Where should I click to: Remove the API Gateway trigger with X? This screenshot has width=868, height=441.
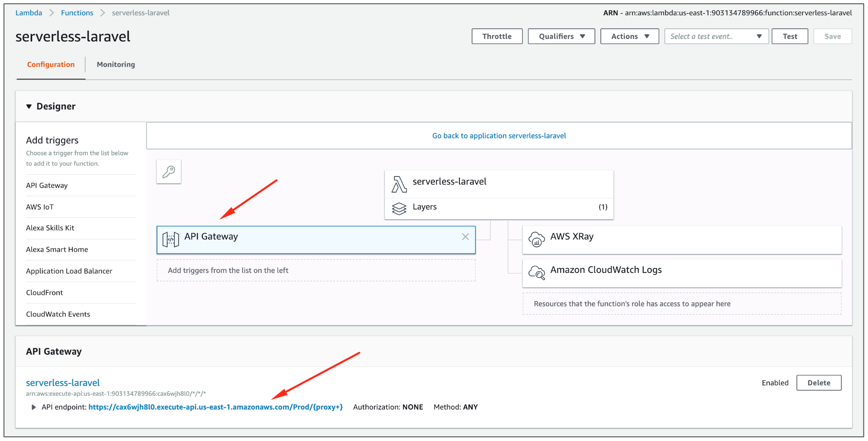pos(465,237)
